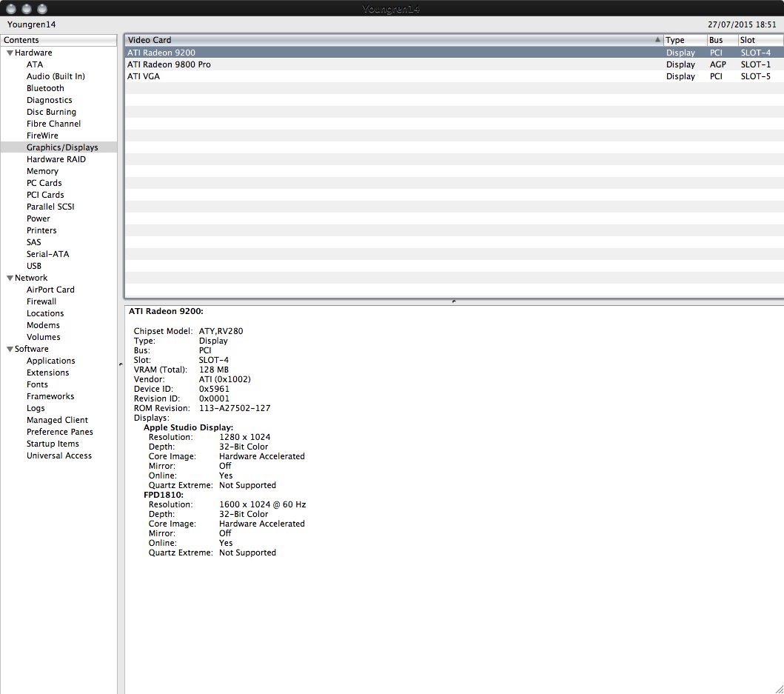Select Preference Panes entry
This screenshot has height=694, width=784.
(59, 432)
